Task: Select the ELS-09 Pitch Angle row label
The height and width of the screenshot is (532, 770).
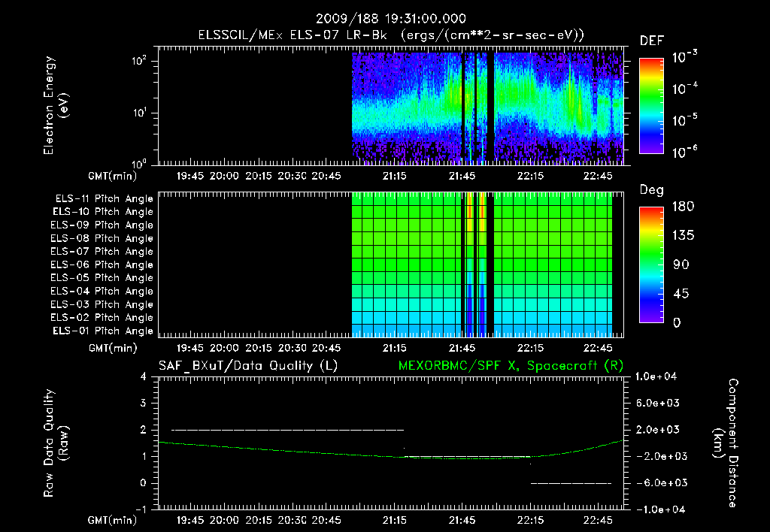Action: [x=102, y=225]
